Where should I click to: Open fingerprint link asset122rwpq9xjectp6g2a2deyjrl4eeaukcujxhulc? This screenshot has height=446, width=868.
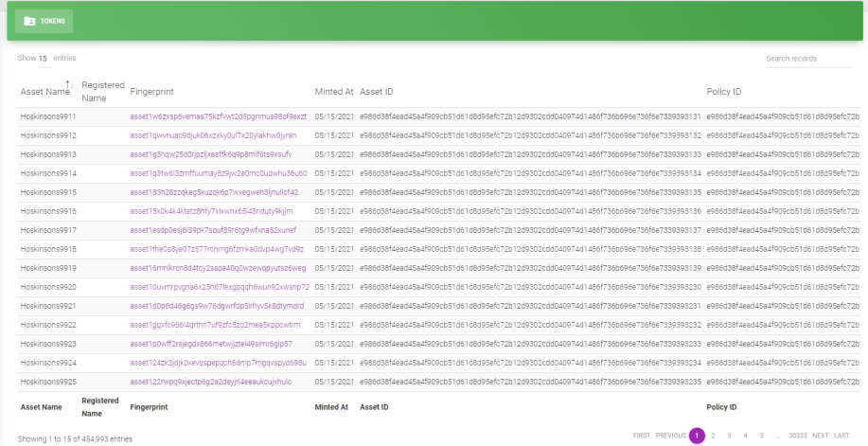[211, 382]
